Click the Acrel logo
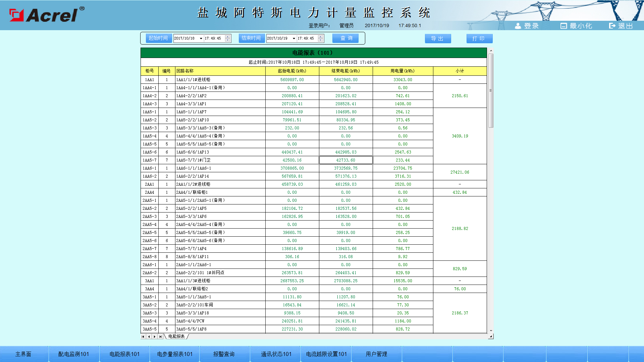Image resolution: width=644 pixels, height=362 pixels. point(47,15)
